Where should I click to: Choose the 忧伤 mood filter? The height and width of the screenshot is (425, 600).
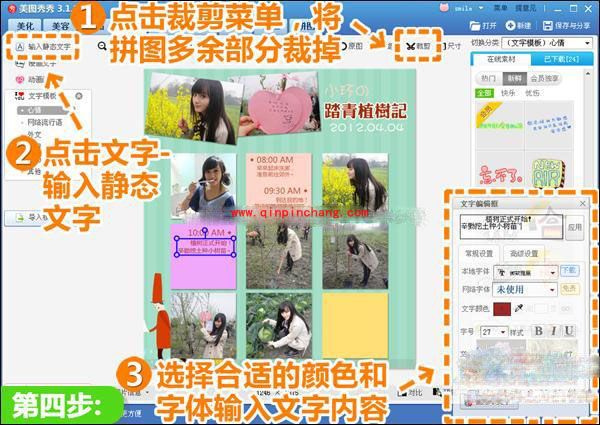(x=532, y=93)
